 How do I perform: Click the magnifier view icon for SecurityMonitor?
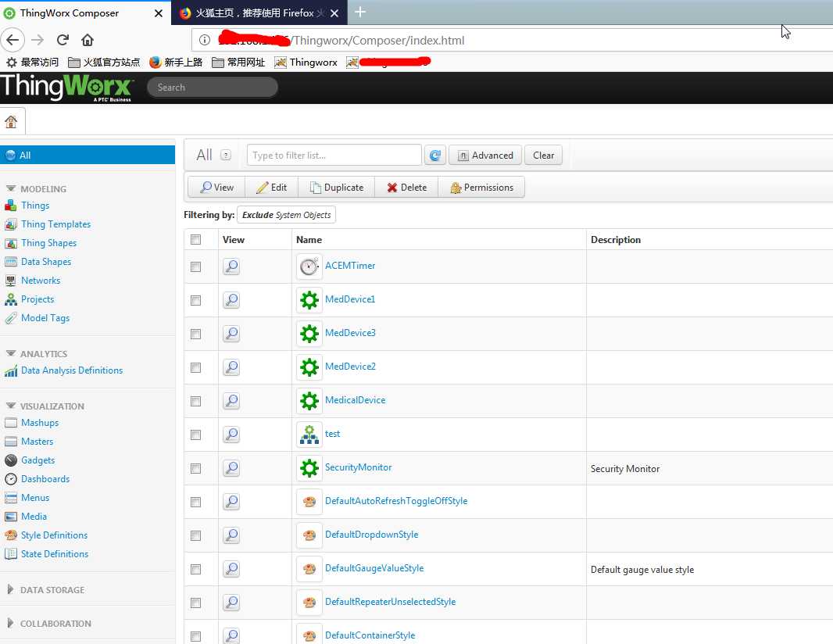[x=231, y=467]
